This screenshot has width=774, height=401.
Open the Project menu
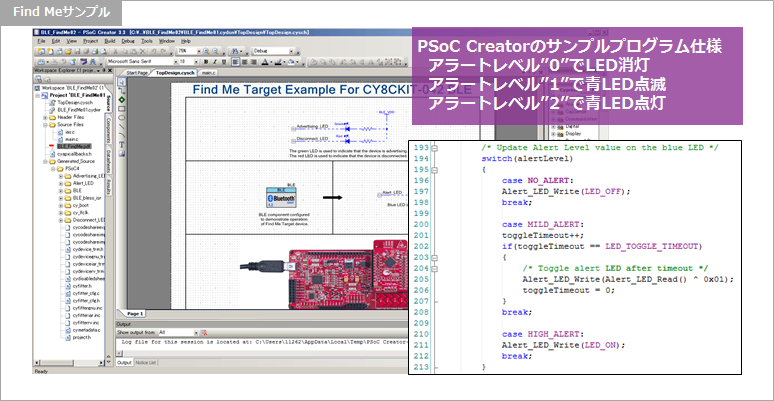[x=91, y=41]
